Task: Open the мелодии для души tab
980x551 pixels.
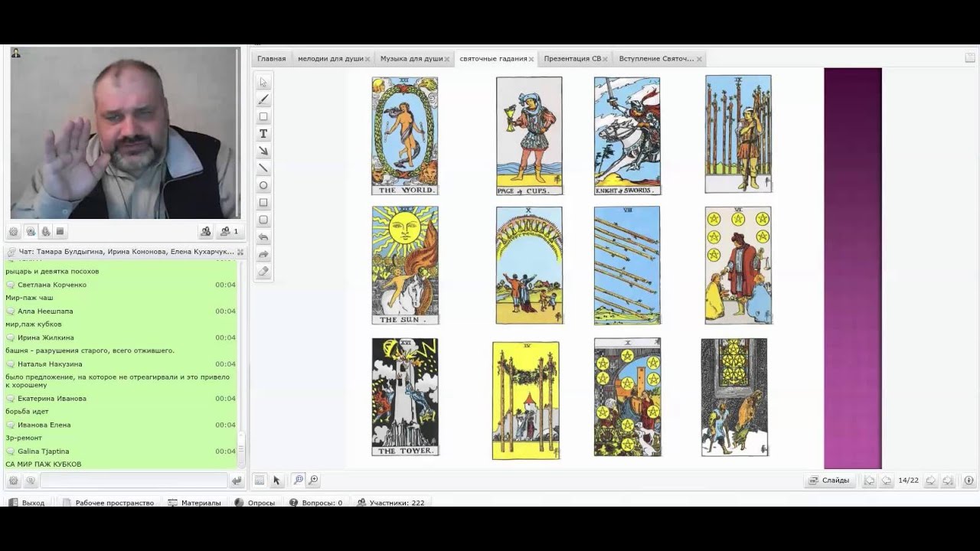Action: [330, 58]
